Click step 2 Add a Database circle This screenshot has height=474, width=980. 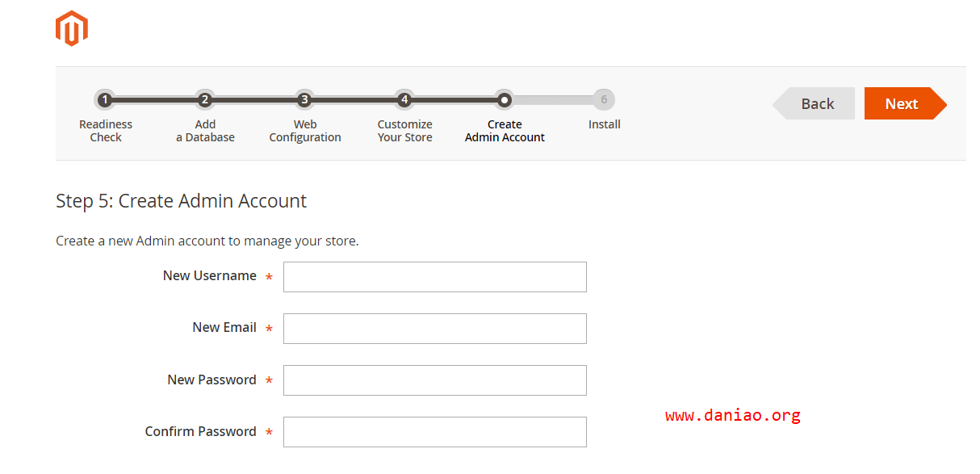tap(205, 100)
